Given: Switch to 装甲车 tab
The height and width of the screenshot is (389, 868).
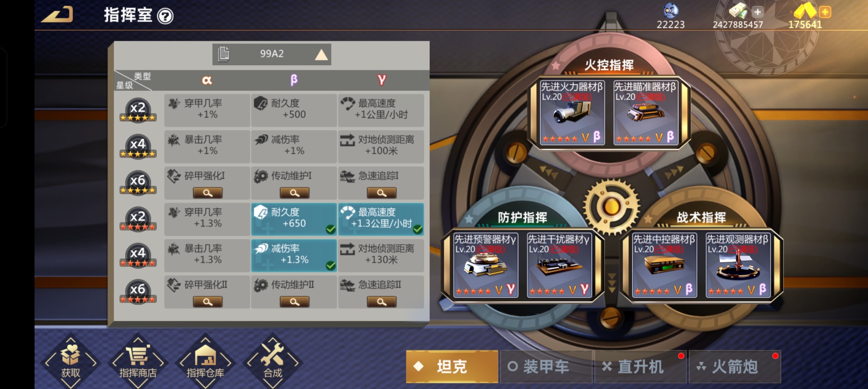Looking at the screenshot, I should point(546,367).
